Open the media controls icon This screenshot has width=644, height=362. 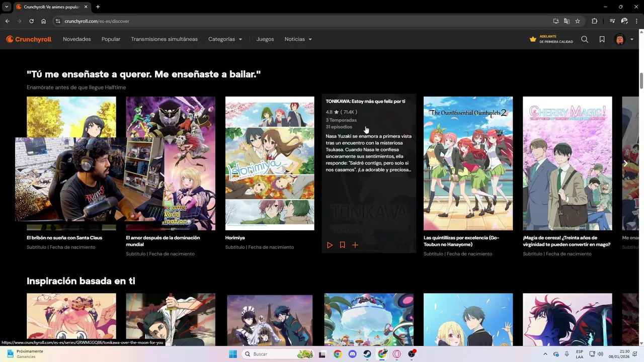[x=612, y=21]
